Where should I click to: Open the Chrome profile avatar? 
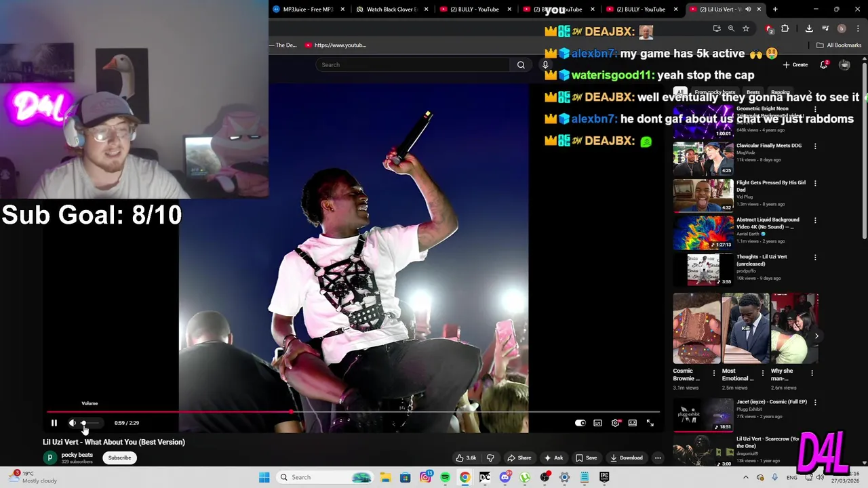tap(842, 28)
